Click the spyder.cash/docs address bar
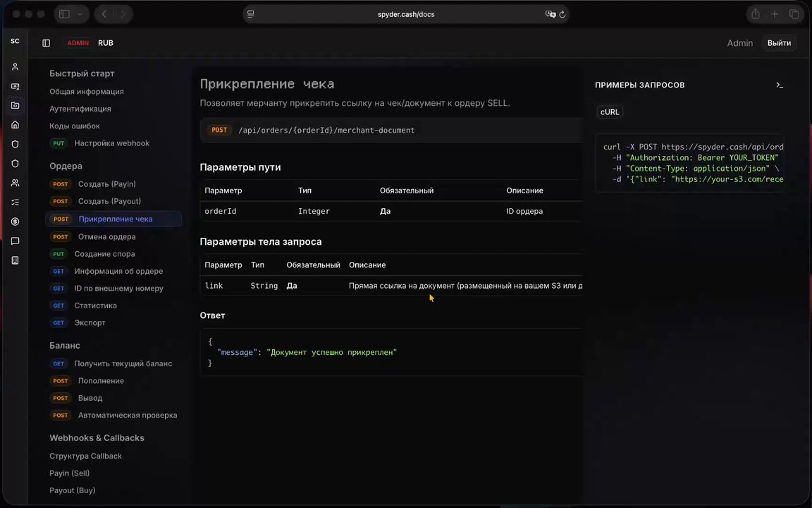Screen dimensions: 812x508 [406, 15]
